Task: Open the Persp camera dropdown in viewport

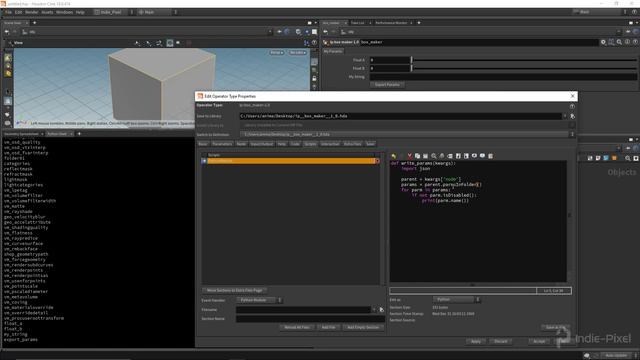Action: coord(276,53)
